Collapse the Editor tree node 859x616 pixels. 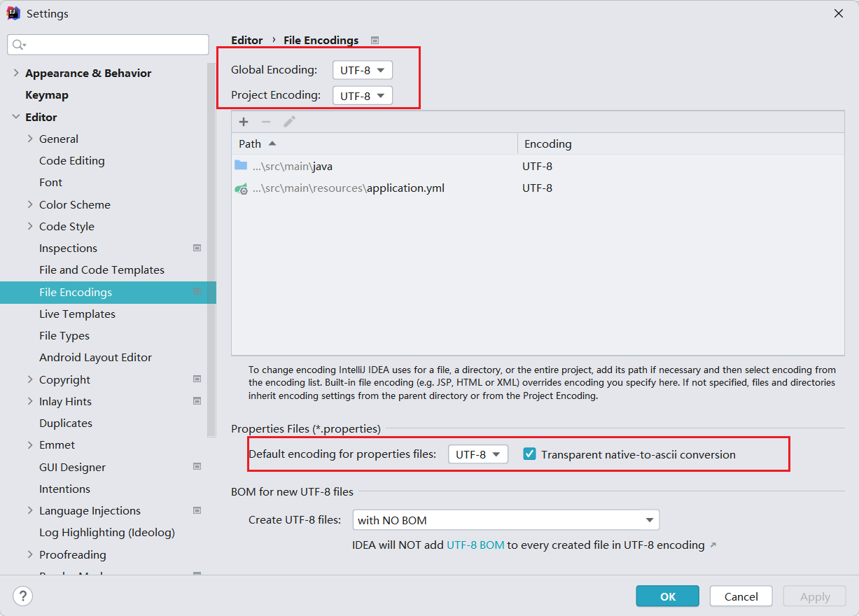pos(16,117)
